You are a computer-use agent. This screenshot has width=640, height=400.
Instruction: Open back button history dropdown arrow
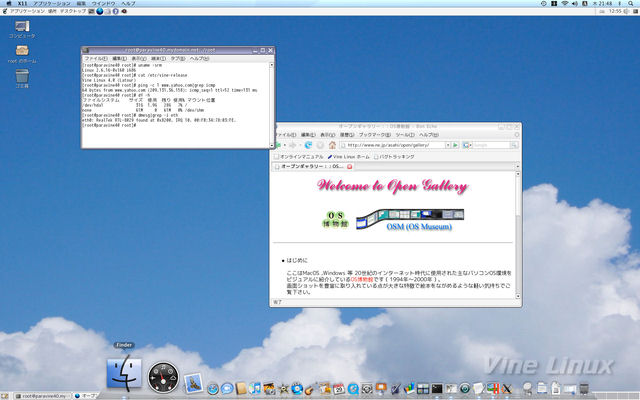click(x=284, y=145)
